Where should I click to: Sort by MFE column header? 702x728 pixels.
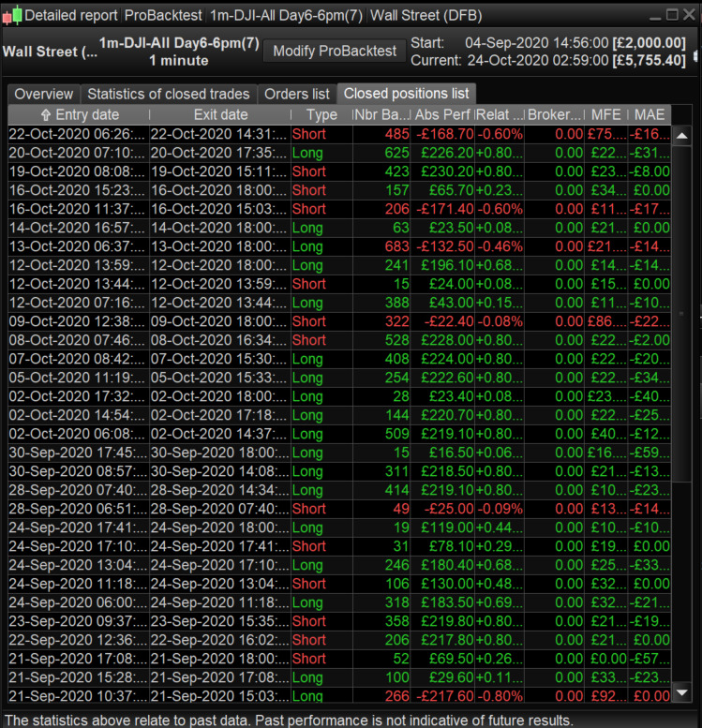605,114
